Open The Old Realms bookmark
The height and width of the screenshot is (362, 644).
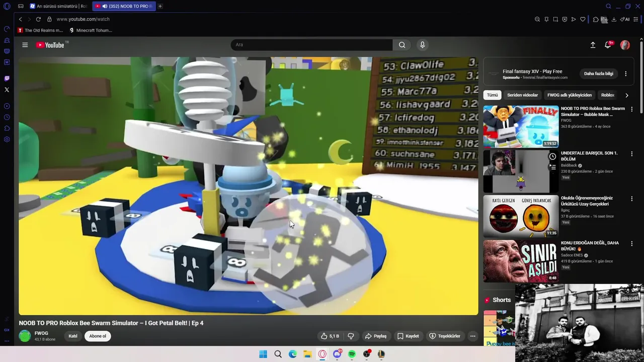pyautogui.click(x=40, y=30)
